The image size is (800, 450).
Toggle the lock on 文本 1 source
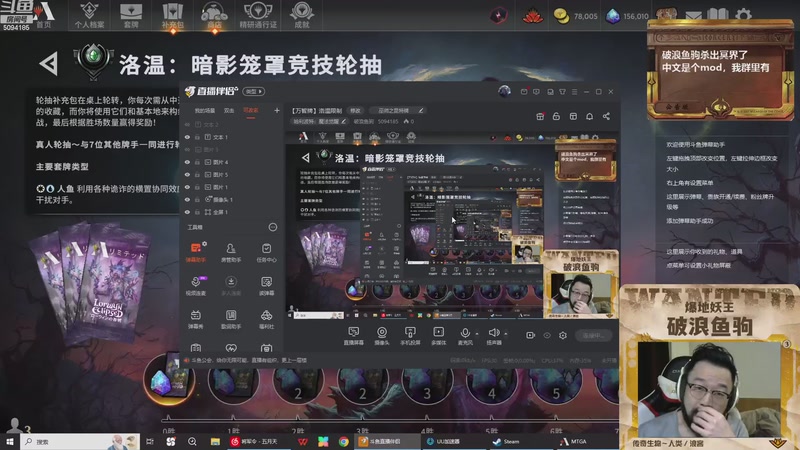[197, 137]
